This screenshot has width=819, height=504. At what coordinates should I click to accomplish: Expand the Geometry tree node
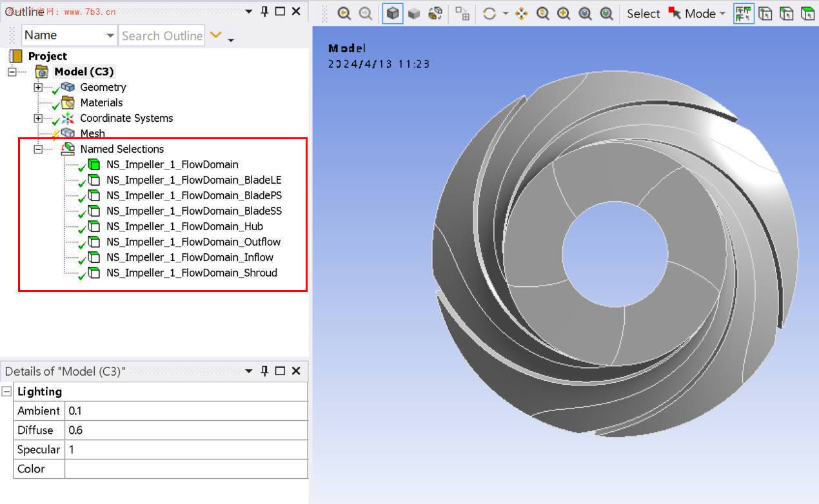38,87
